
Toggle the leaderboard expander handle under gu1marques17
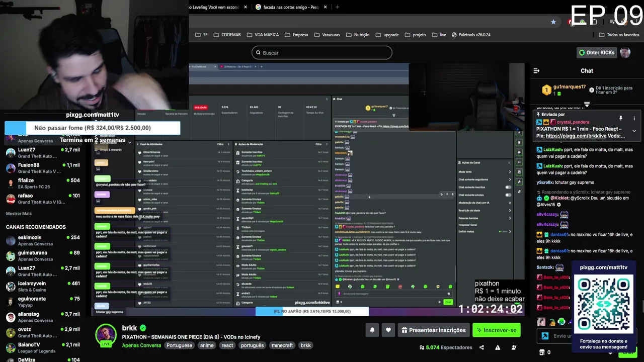point(587,104)
